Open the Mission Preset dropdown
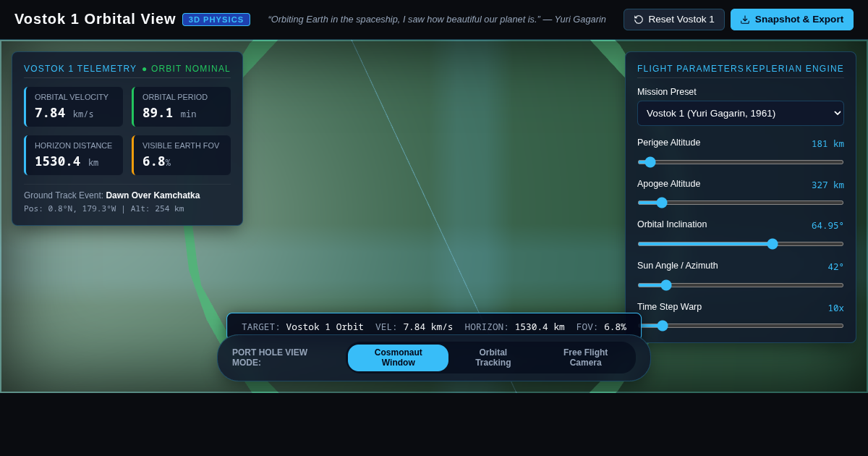868x456 pixels. pyautogui.click(x=741, y=113)
